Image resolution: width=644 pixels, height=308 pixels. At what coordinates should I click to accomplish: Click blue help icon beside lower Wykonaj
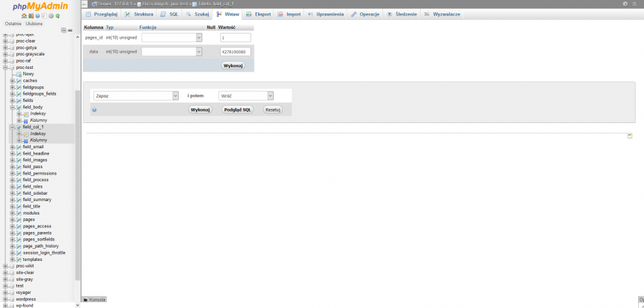click(x=95, y=110)
